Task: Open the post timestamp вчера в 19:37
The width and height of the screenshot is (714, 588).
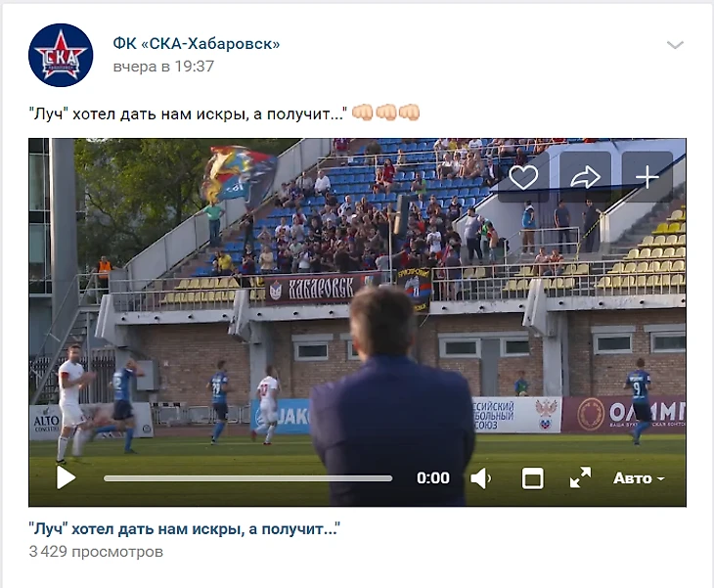Action: [163, 67]
